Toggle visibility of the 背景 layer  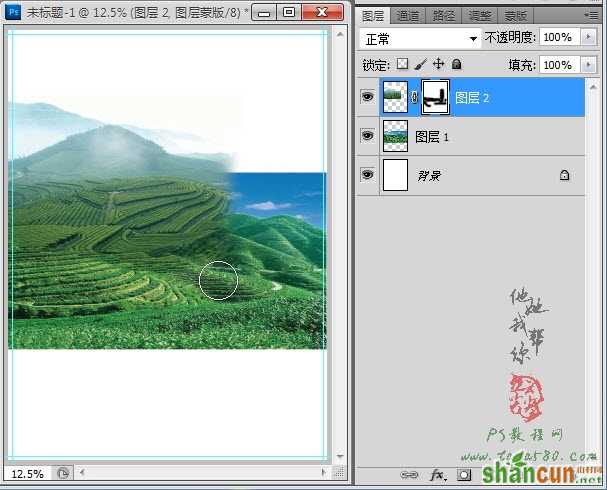367,175
